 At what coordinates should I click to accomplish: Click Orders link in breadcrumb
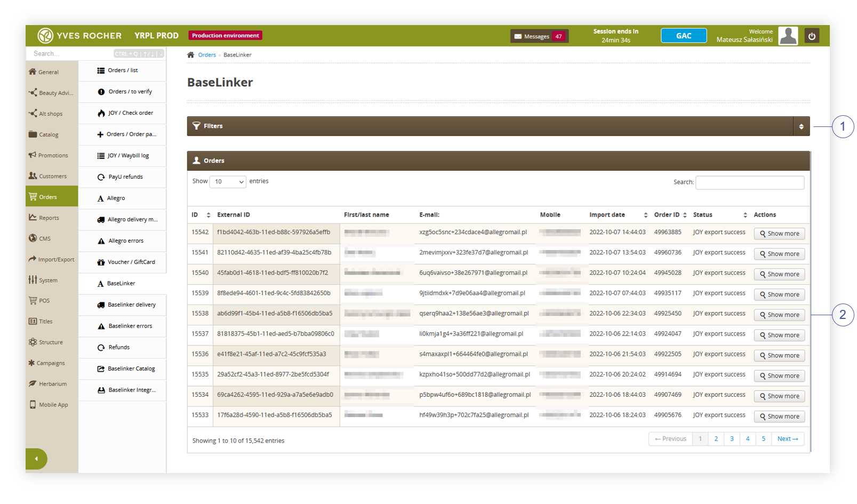207,55
